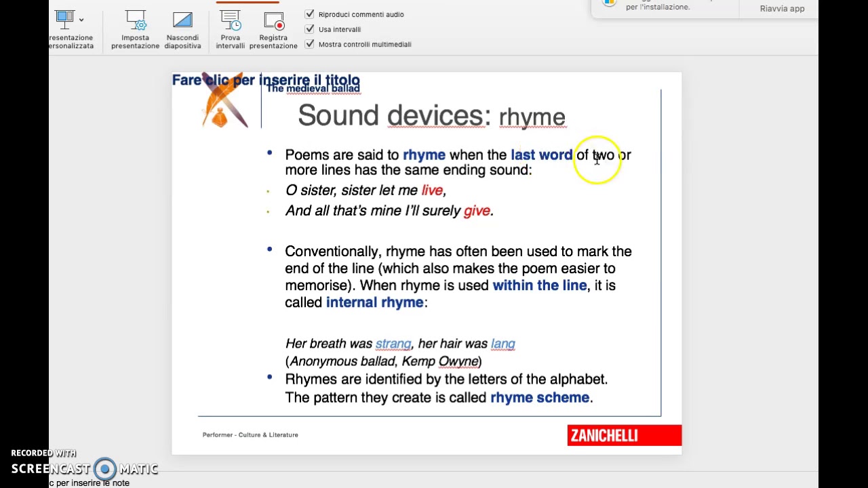Click the slide heading 'Sound devices: rhyme'

[x=431, y=116]
